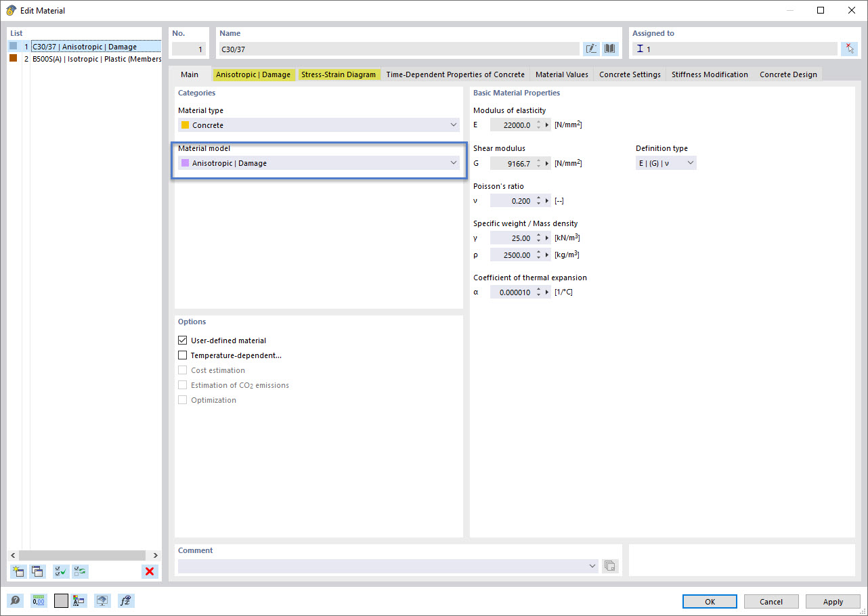Click the help question mark icon
The width and height of the screenshot is (868, 616).
click(14, 600)
